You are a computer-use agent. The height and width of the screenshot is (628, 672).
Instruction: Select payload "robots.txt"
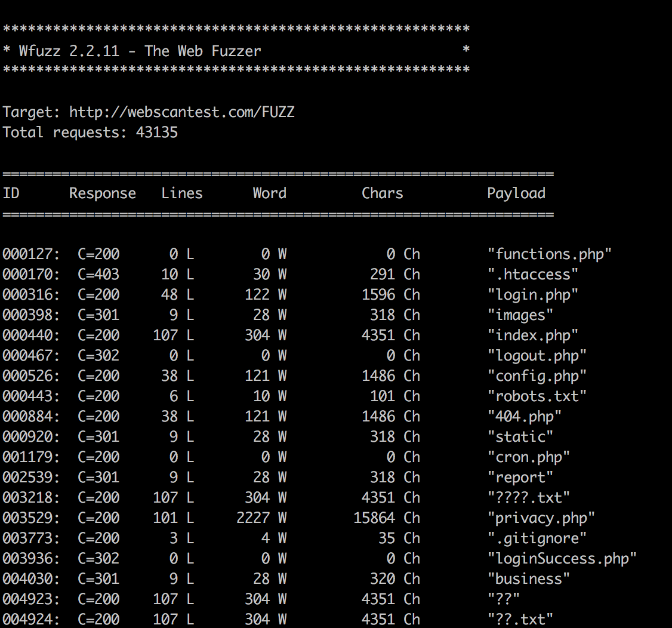tap(537, 396)
